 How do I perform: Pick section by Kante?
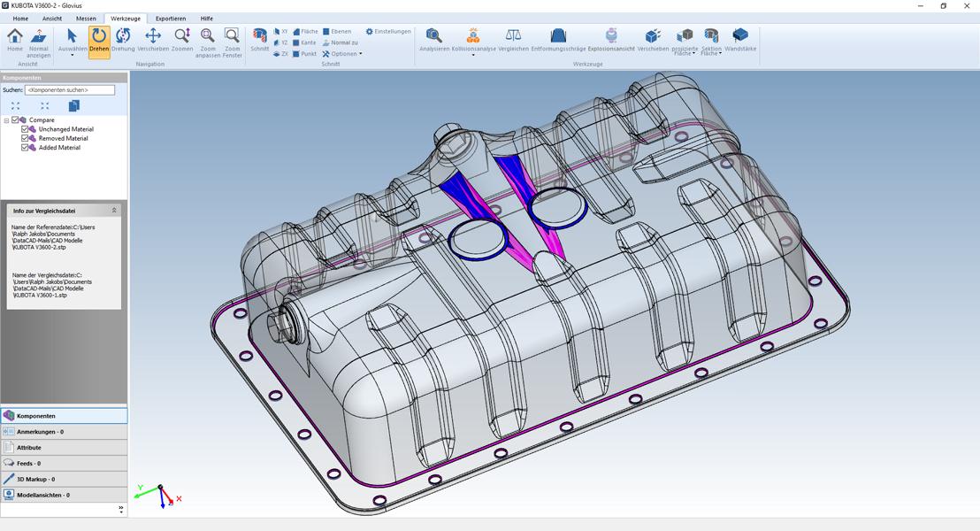pyautogui.click(x=304, y=42)
